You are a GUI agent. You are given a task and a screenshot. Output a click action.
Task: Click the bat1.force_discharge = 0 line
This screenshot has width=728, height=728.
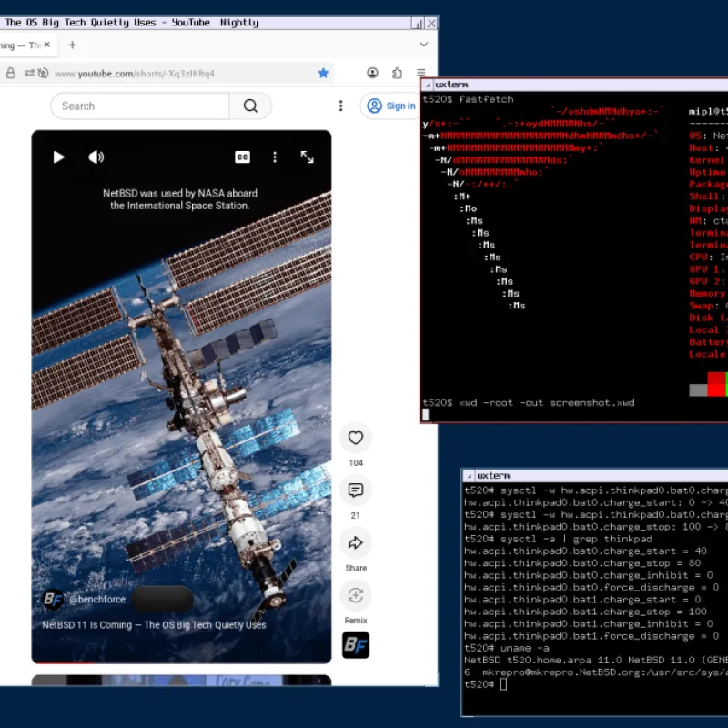tap(591, 636)
